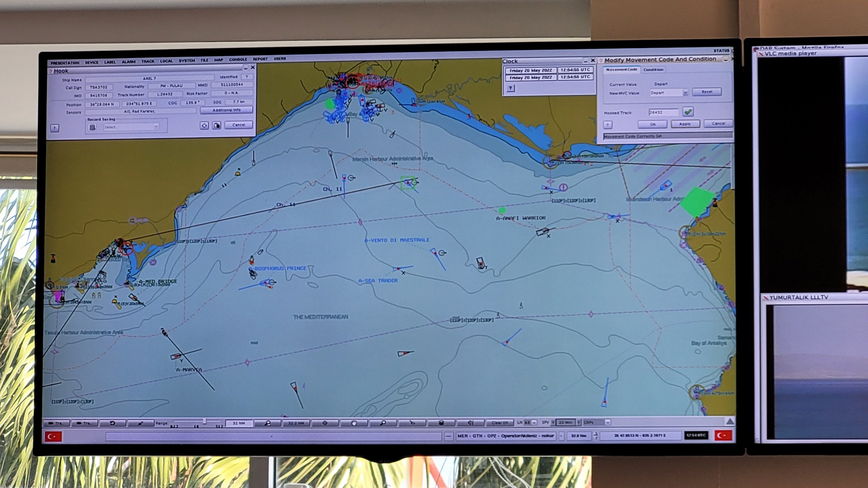Cancel the Modify Movement Code dialog
This screenshot has width=868, height=488.
click(x=718, y=124)
